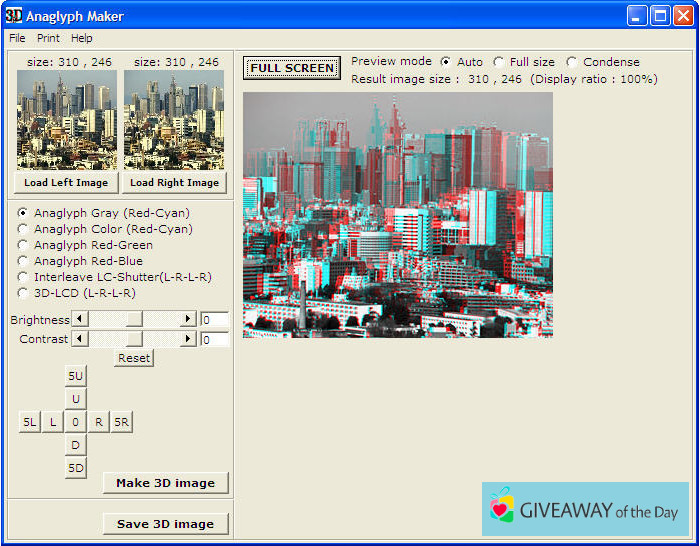Viewport: 700px width, 546px height.
Task: Select Full size preview mode
Action: pyautogui.click(x=499, y=62)
